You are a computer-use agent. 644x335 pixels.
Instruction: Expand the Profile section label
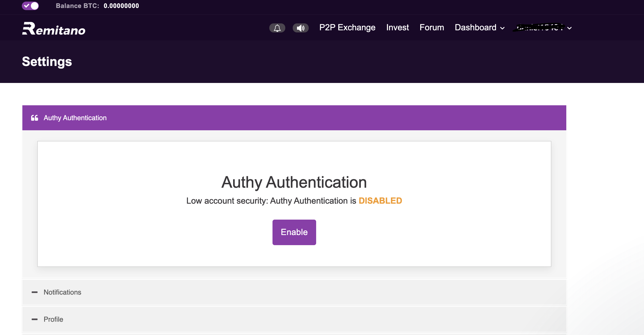(x=53, y=319)
